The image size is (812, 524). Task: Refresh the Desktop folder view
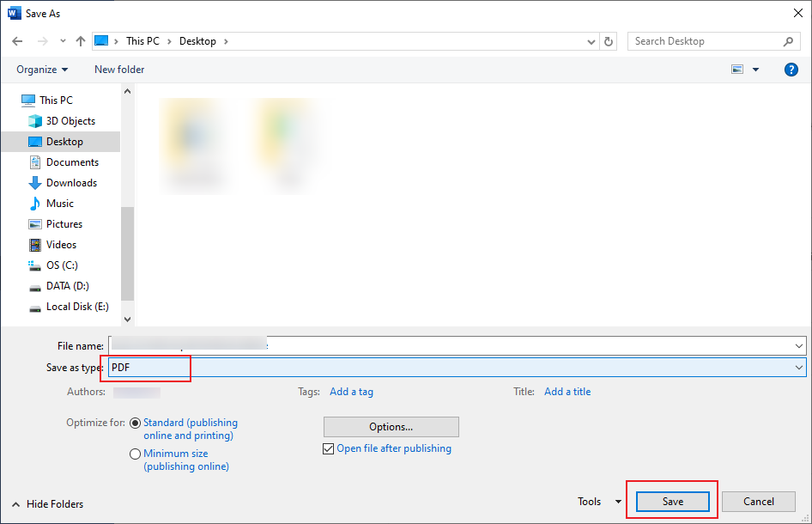pos(609,40)
